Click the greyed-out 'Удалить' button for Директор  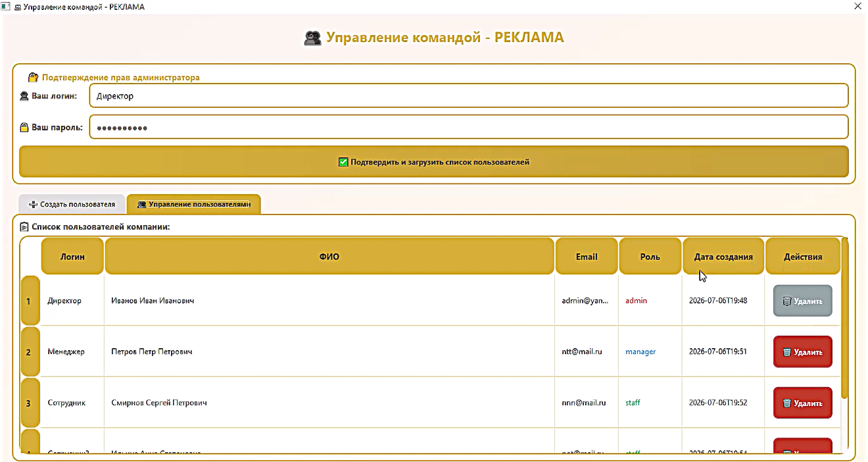[803, 301]
